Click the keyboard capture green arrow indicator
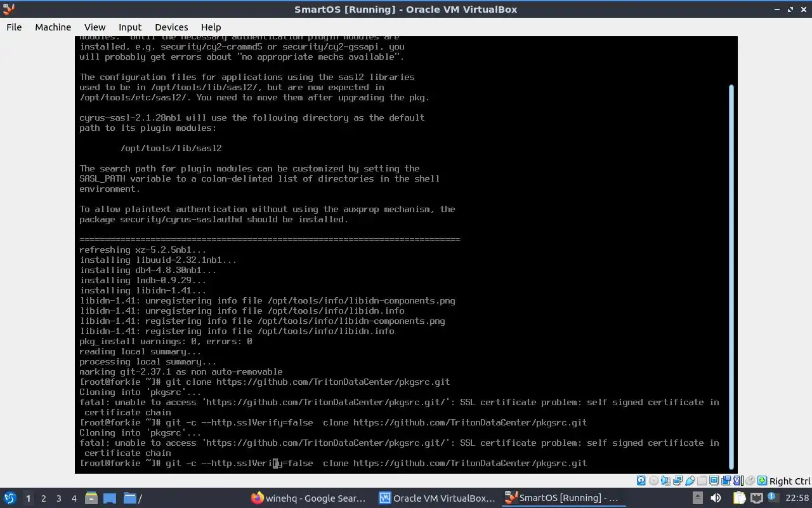 762,481
